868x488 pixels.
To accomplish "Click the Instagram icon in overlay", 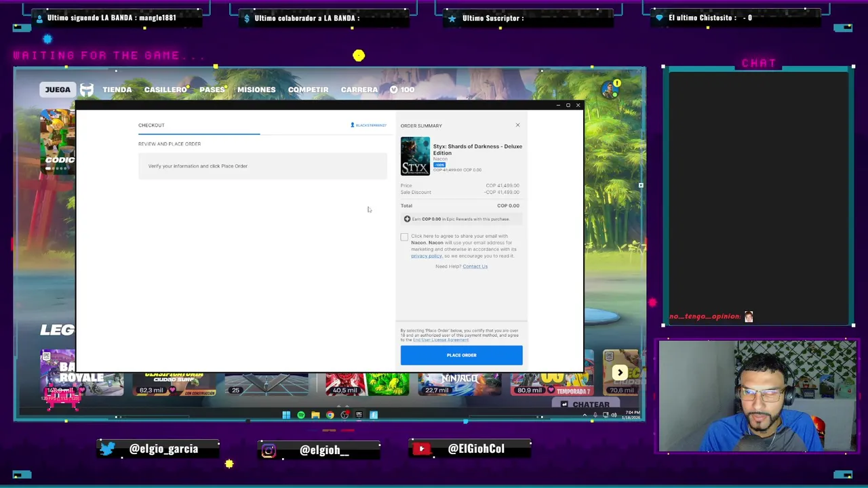I will (x=269, y=450).
